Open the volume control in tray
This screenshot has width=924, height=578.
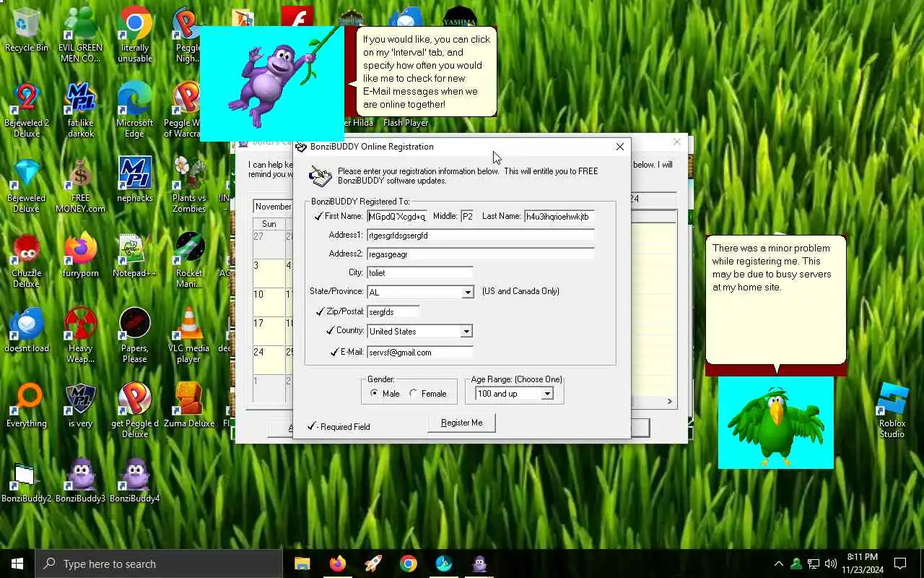[831, 564]
